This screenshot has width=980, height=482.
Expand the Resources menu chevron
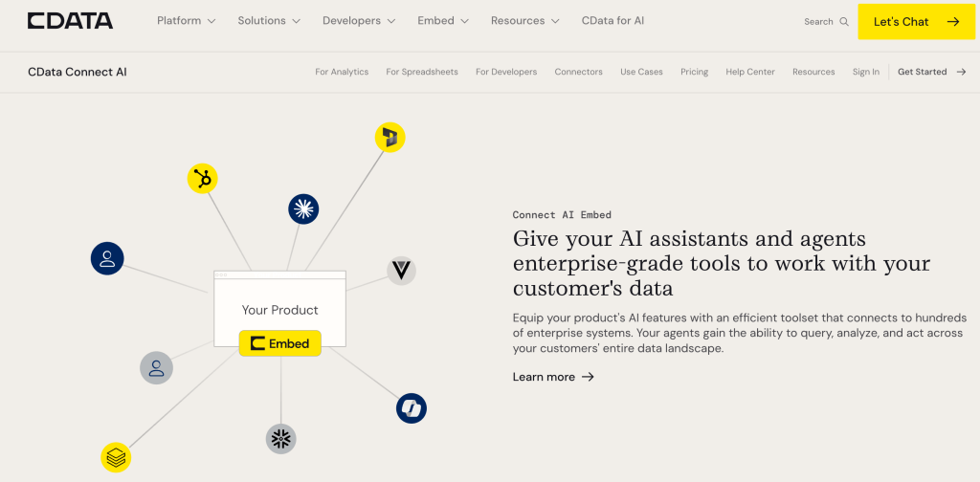click(556, 21)
